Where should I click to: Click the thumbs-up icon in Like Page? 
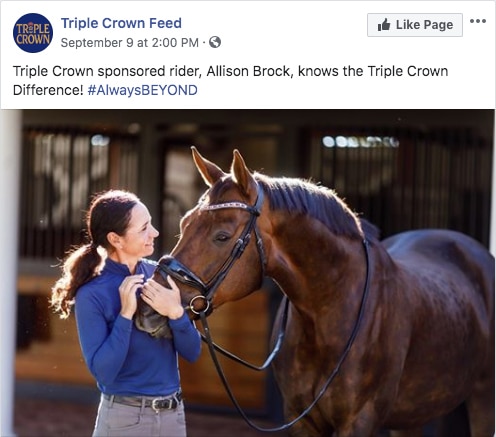(384, 25)
